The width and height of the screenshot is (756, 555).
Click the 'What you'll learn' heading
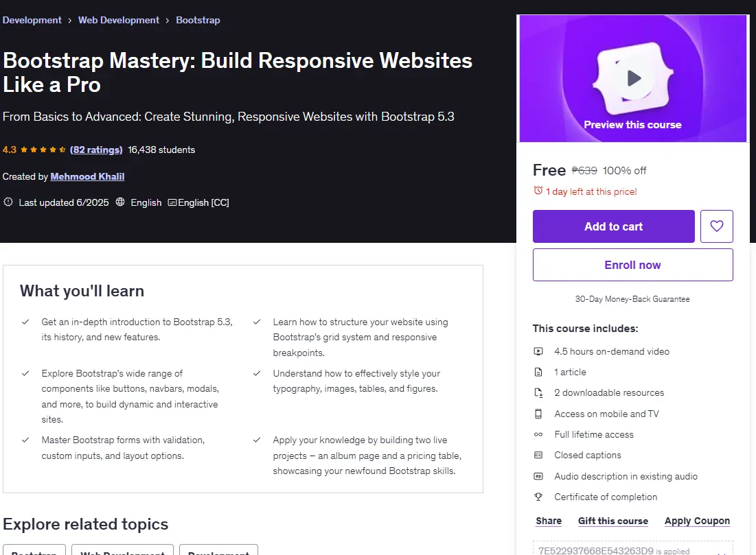82,291
